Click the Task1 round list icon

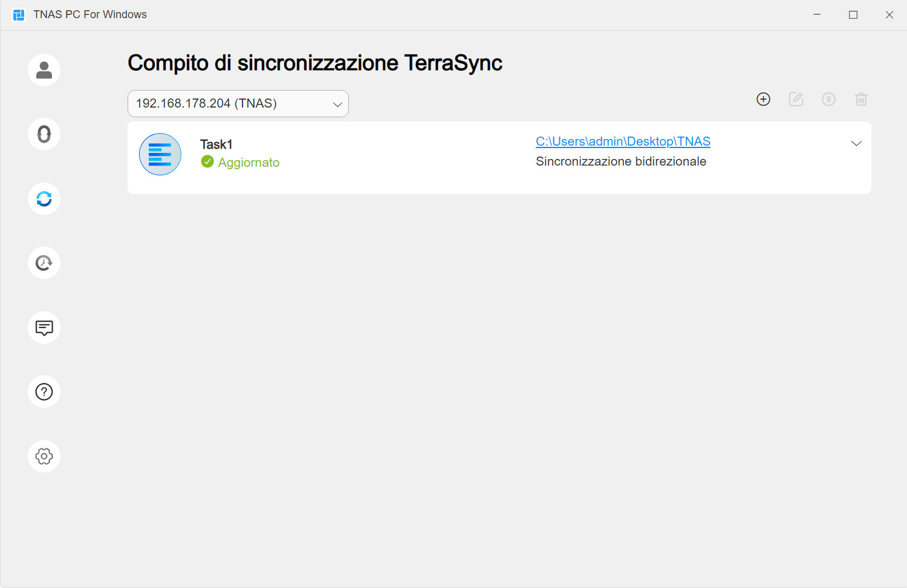160,154
